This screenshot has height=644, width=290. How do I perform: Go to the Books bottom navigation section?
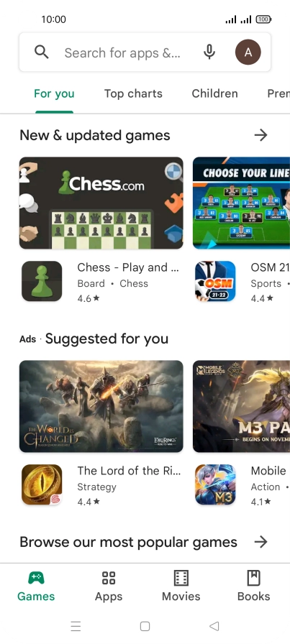tap(254, 586)
